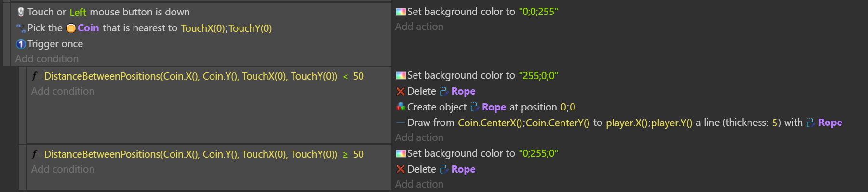Click the Create object icon

click(401, 107)
